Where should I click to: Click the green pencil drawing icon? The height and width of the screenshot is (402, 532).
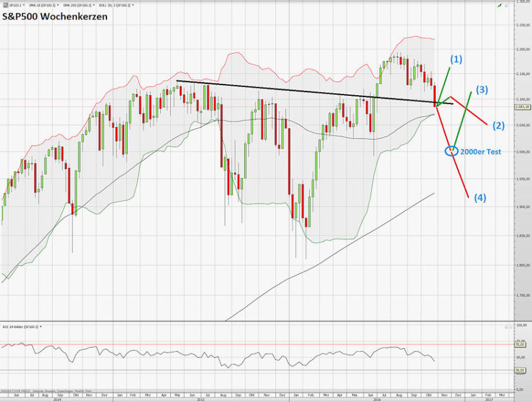499,5
